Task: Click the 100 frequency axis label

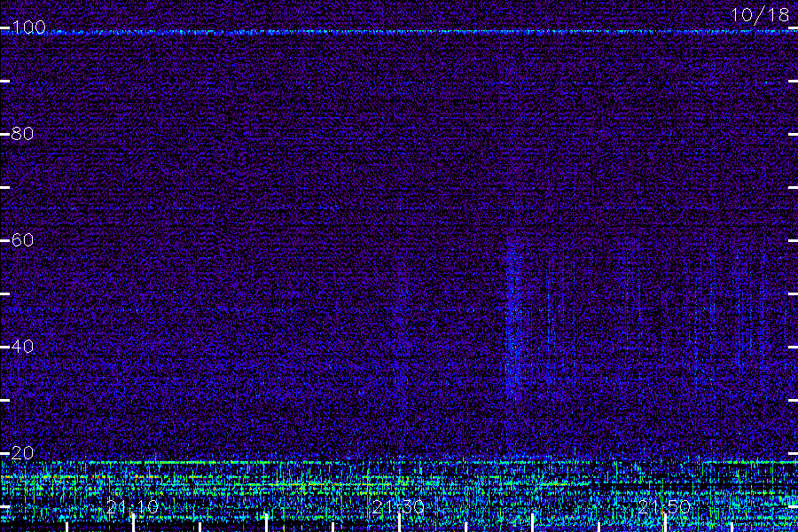Action: click(x=29, y=27)
